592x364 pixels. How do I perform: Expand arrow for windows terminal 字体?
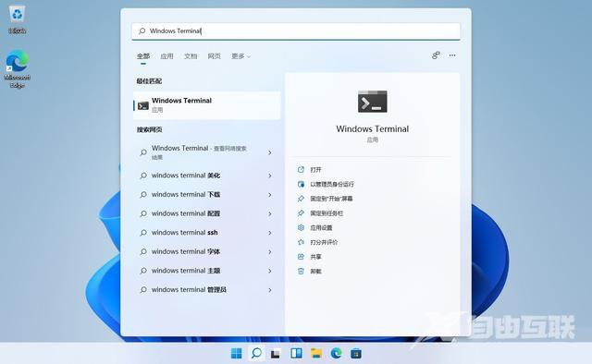pyautogui.click(x=270, y=251)
